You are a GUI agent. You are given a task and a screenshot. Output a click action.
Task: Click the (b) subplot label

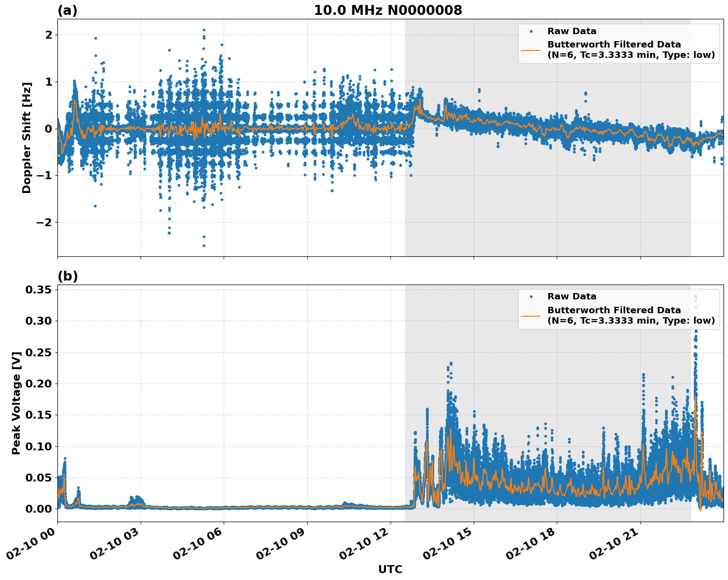click(x=68, y=276)
